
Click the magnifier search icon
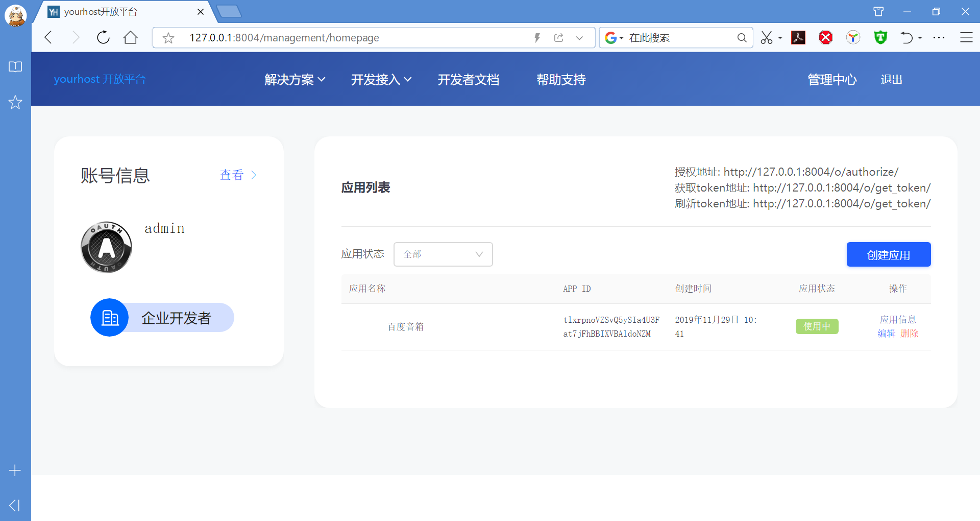click(742, 38)
